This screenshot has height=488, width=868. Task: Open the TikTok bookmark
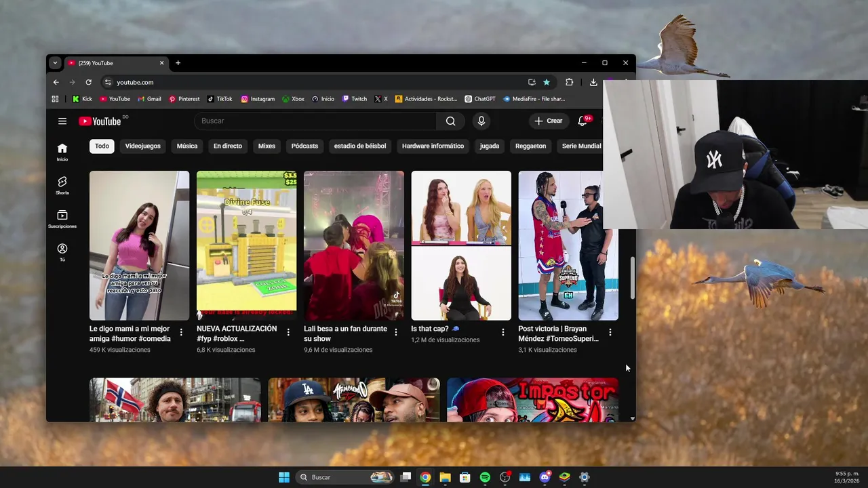220,99
